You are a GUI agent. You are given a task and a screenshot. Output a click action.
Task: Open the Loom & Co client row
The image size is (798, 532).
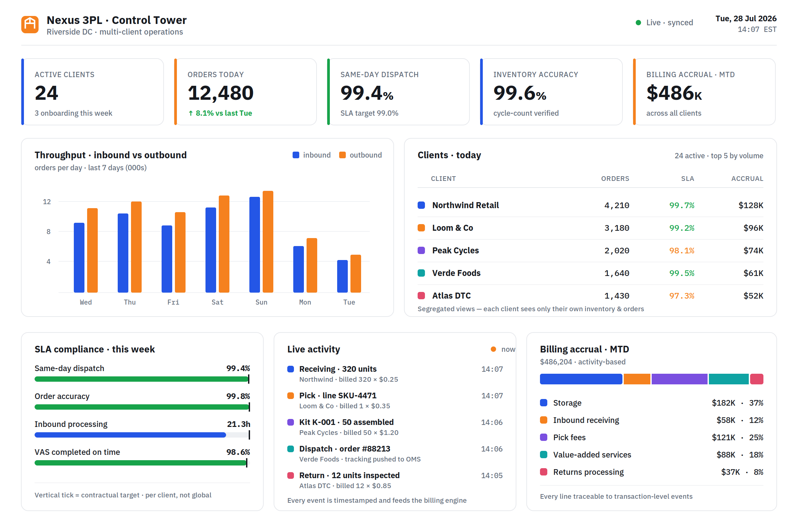point(591,228)
